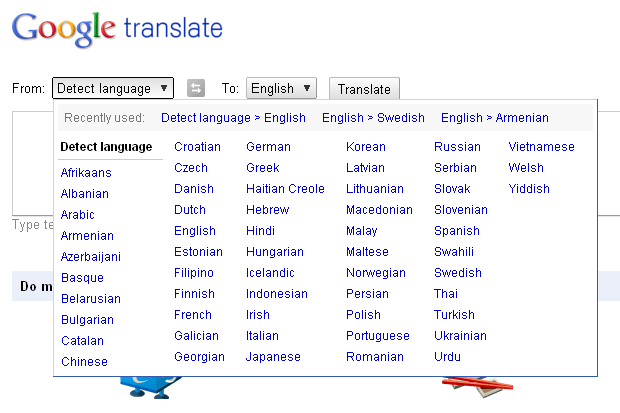Choose Italian as source language
Screen dimensions: 620x413
click(262, 335)
